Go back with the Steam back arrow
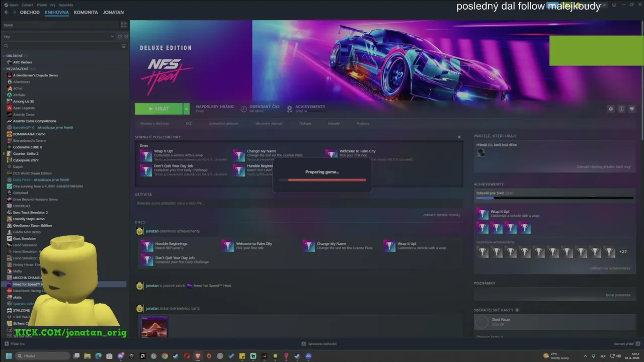Viewport: 644px width, 362px height. [x=6, y=12]
